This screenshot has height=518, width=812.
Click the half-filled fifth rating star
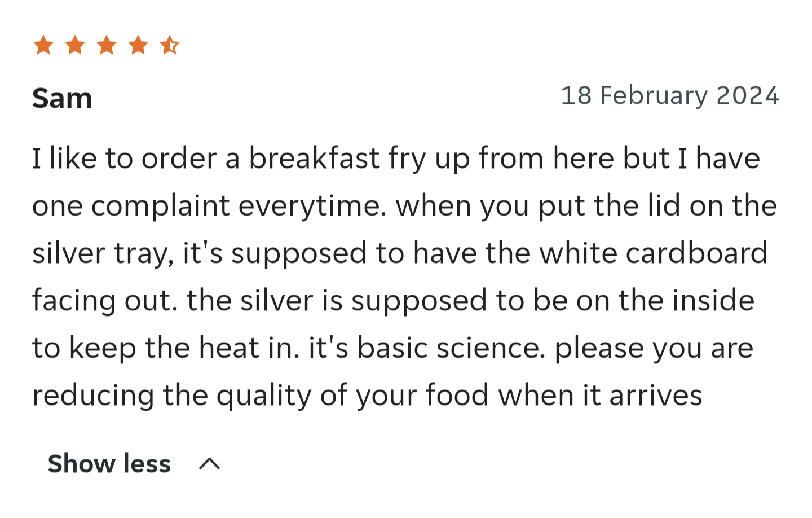pos(170,45)
